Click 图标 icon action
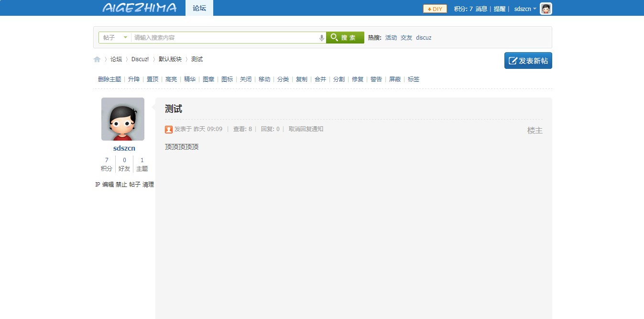The image size is (644, 319). pyautogui.click(x=227, y=79)
